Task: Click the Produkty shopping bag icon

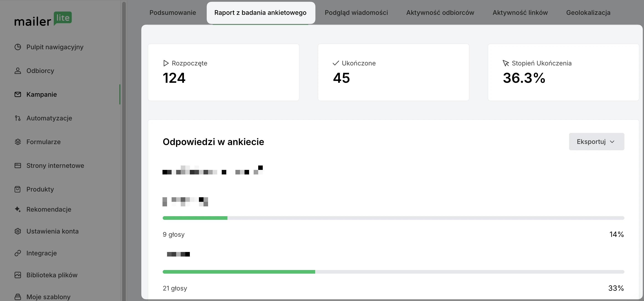Action: 18,189
